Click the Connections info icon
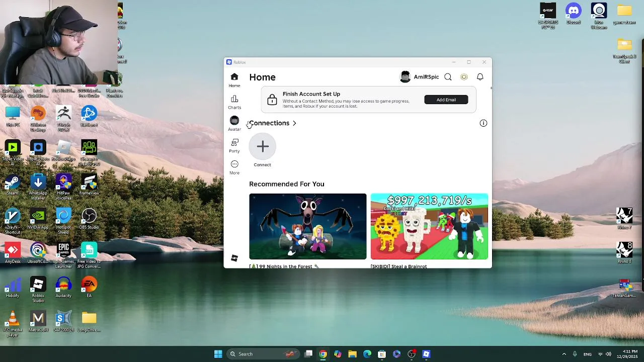This screenshot has width=644, height=362. [x=484, y=123]
